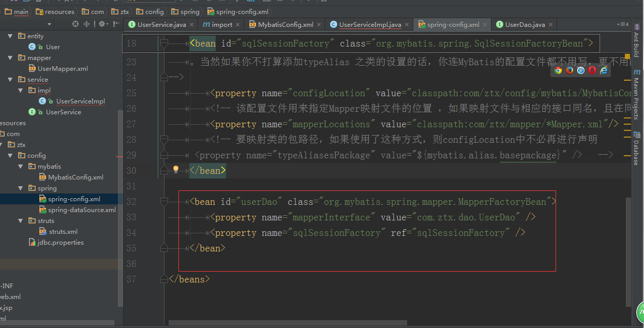The height and width of the screenshot is (328, 644).
Task: Open in Chrome browser icon
Action: [x=558, y=70]
